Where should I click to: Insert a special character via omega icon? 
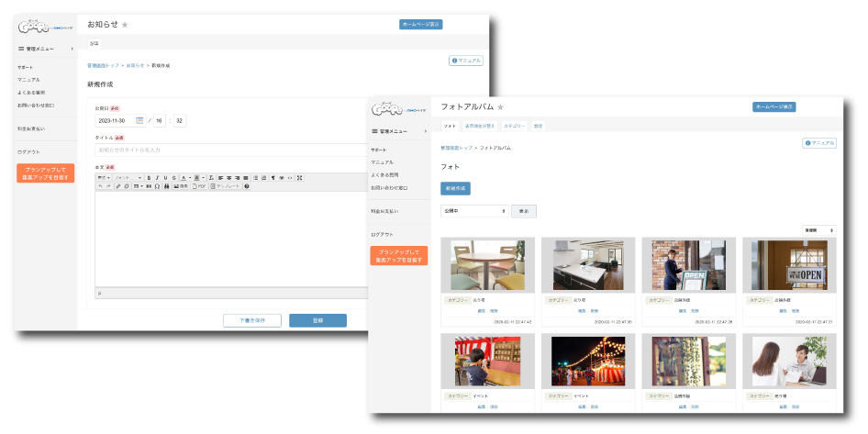click(x=157, y=186)
